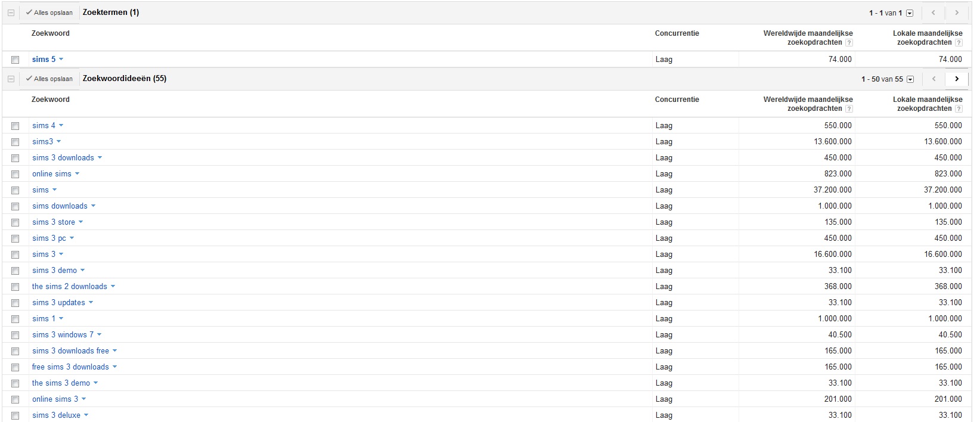Tick the checkbox for sims 4
The image size is (980, 422).
[15, 126]
